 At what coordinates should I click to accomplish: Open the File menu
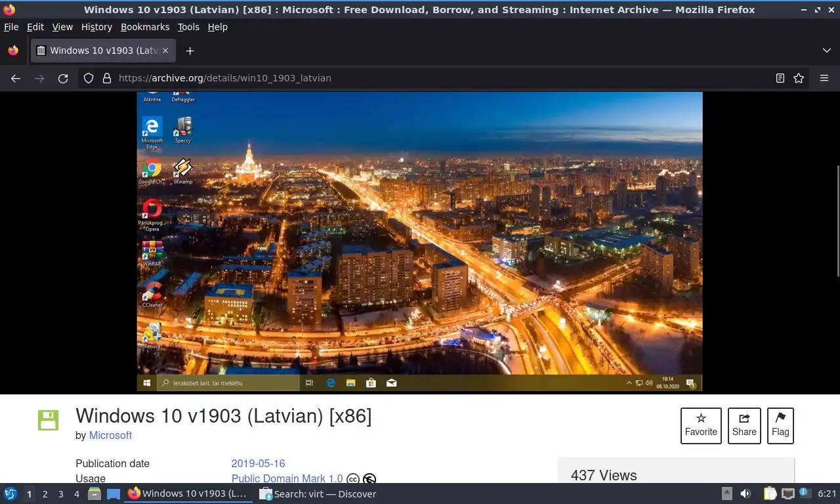point(11,27)
